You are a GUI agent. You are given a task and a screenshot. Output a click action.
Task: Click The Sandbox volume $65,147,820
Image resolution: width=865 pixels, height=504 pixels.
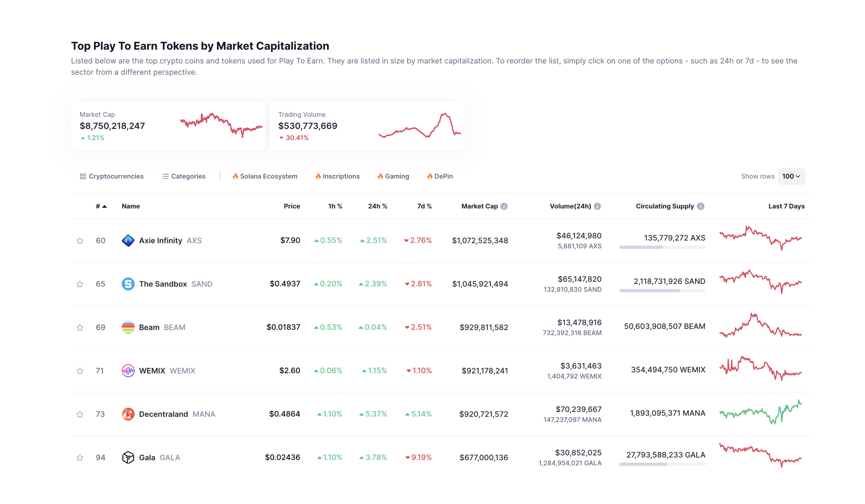pos(579,279)
